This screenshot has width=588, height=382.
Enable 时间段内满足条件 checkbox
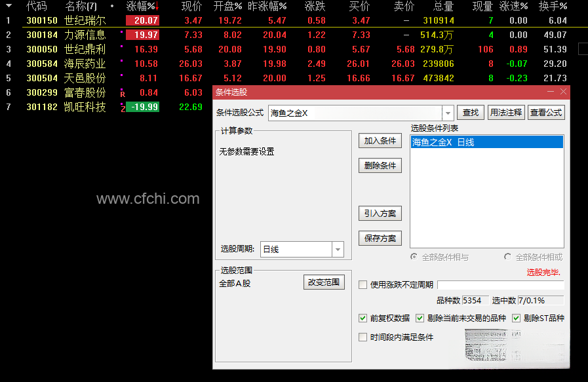pyautogui.click(x=363, y=337)
